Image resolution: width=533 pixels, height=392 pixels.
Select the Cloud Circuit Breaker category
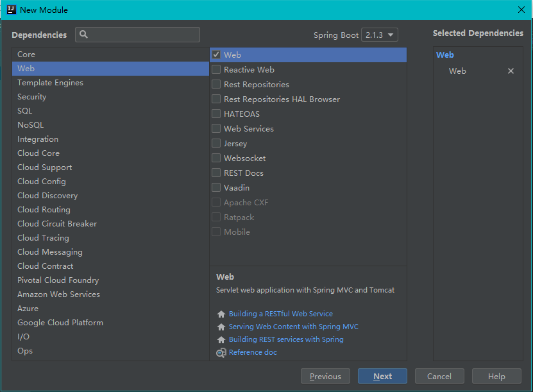[110, 224]
